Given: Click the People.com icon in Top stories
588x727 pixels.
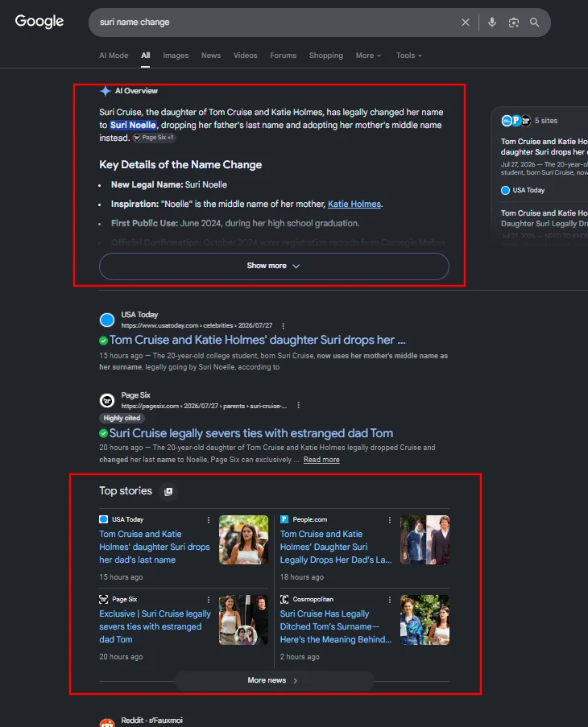Looking at the screenshot, I should click(x=284, y=520).
